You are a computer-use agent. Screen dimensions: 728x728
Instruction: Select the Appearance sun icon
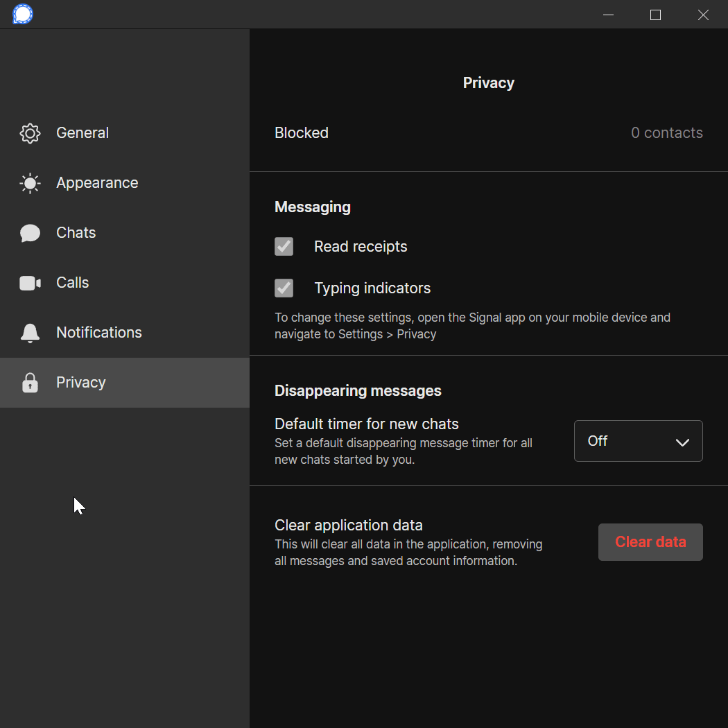click(30, 183)
